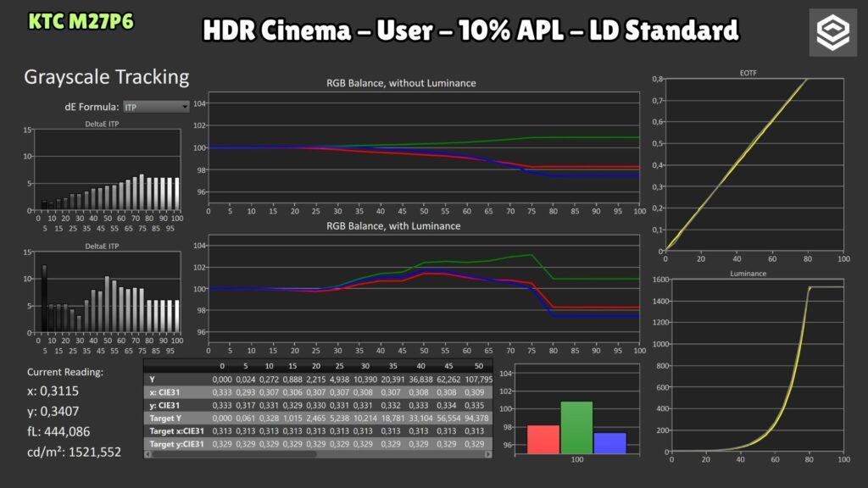Click the 'HDR Cinema – User – 10% APL – LD Standard' title
The image size is (868, 488).
coord(470,30)
